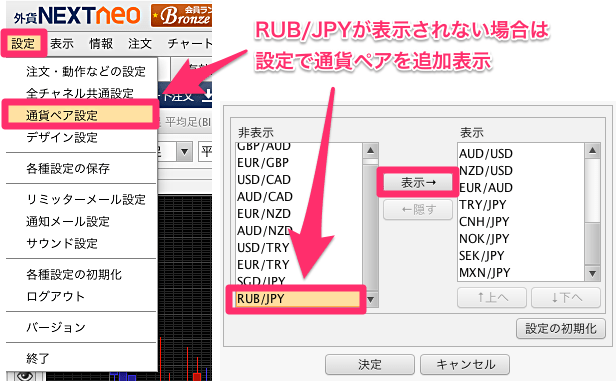This screenshot has height=381, width=616.
Task: Click hidden list scroll down arrow
Action: pos(370,300)
